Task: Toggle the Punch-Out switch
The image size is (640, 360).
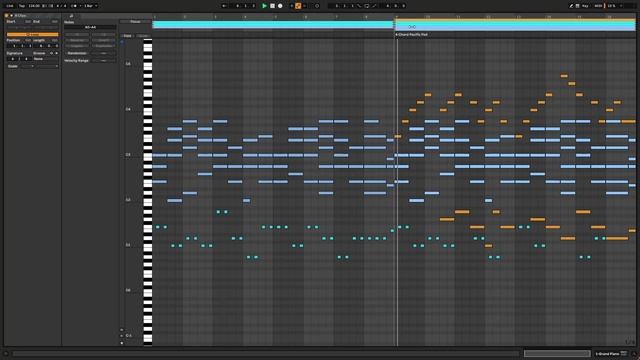Action: tap(374, 6)
